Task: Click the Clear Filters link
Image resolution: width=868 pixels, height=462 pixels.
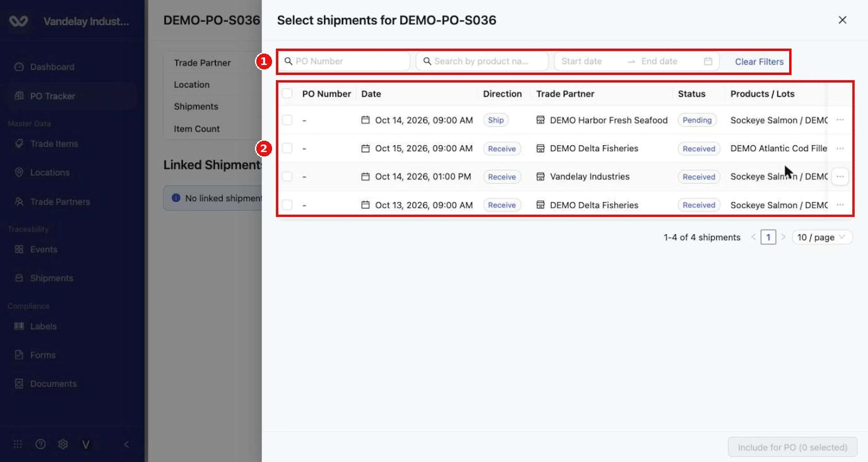Action: pyautogui.click(x=759, y=62)
